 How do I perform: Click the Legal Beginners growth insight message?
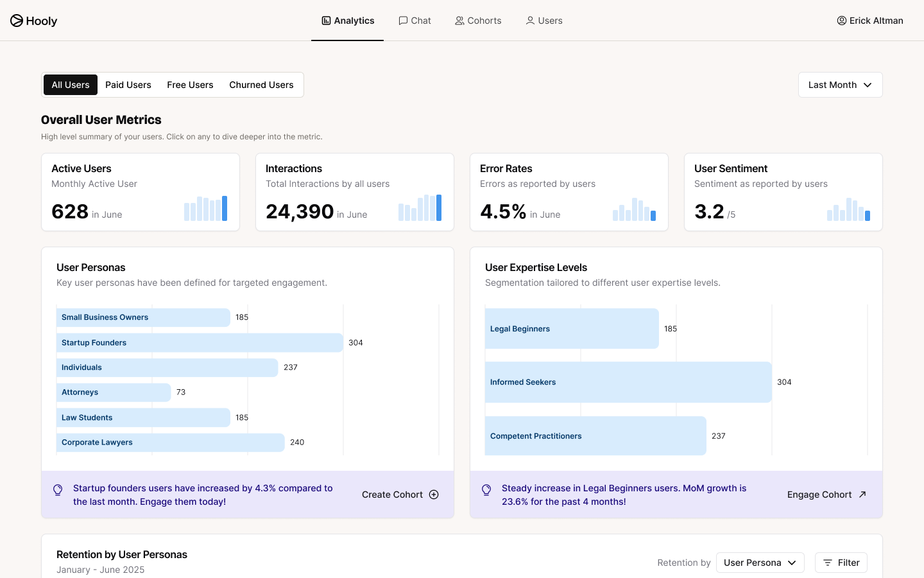point(624,495)
